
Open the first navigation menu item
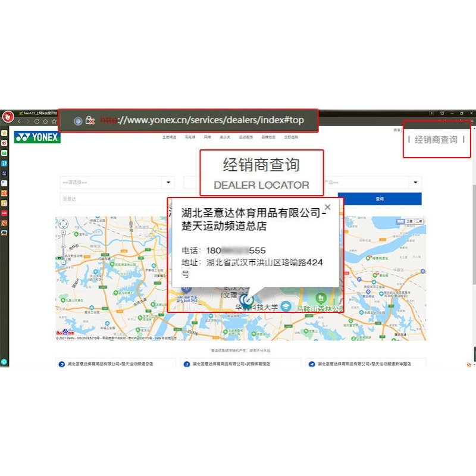coord(169,137)
